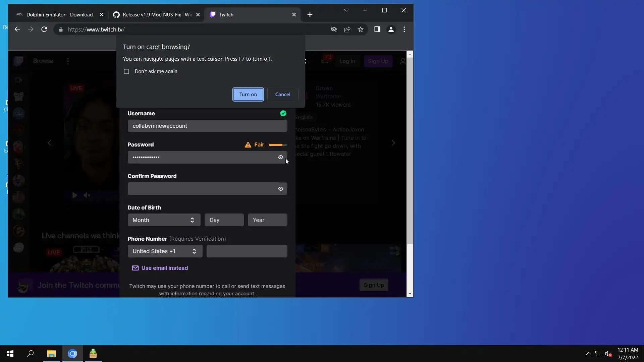Viewport: 644px width, 362px height.
Task: Expand the United States +1 country selector
Action: tap(165, 251)
